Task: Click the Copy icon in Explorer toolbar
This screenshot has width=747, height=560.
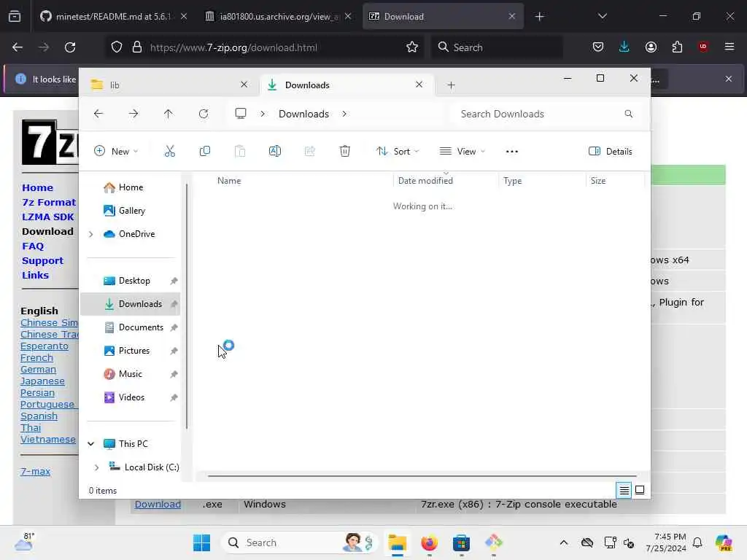Action: point(205,152)
